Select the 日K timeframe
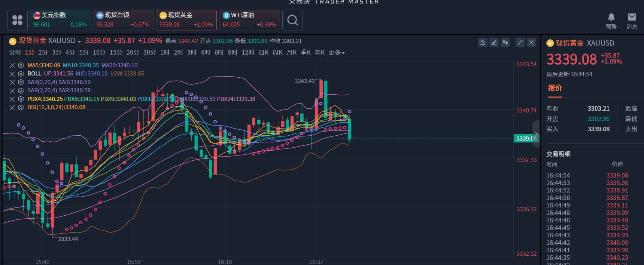644x265 pixels. click(264, 53)
